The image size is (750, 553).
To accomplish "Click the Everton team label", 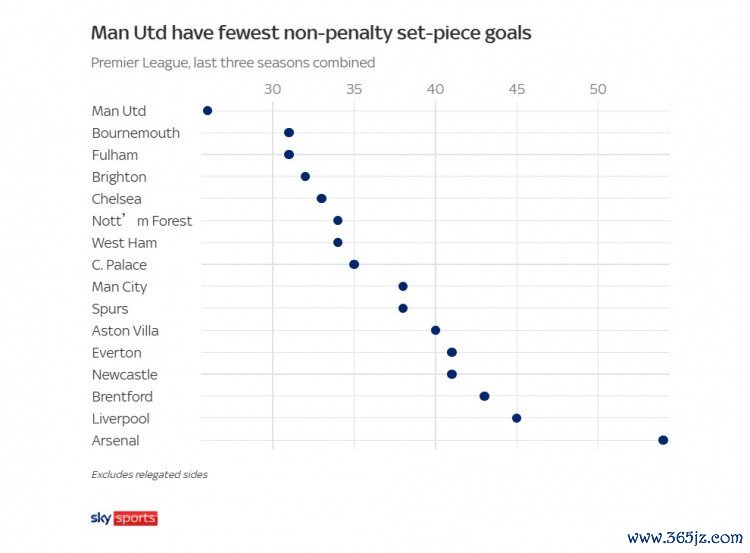I will [116, 353].
